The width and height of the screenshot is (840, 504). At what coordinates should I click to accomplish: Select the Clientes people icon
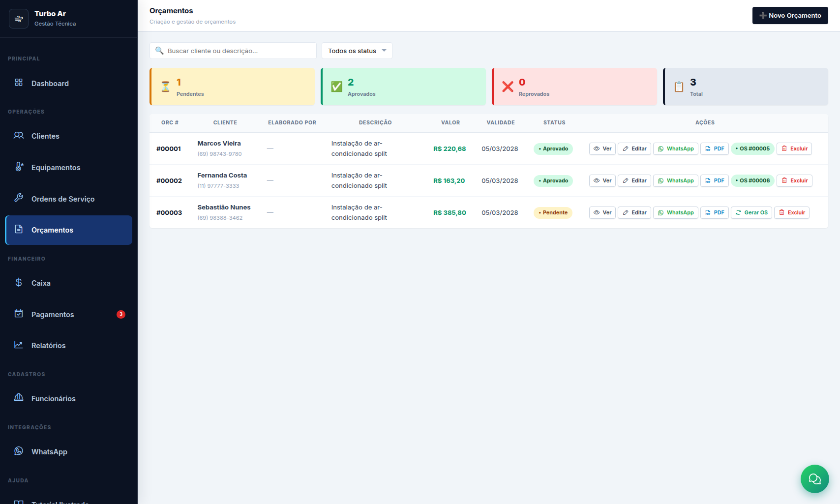[x=19, y=135]
